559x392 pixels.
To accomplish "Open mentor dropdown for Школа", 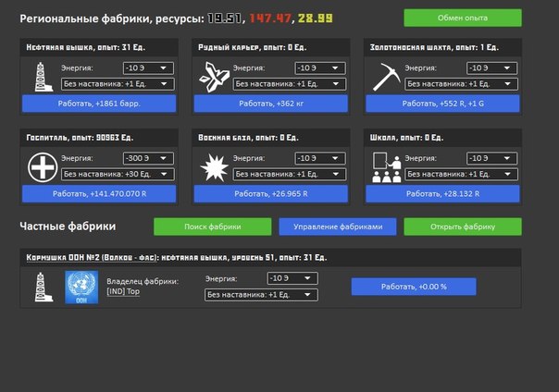I will point(461,174).
